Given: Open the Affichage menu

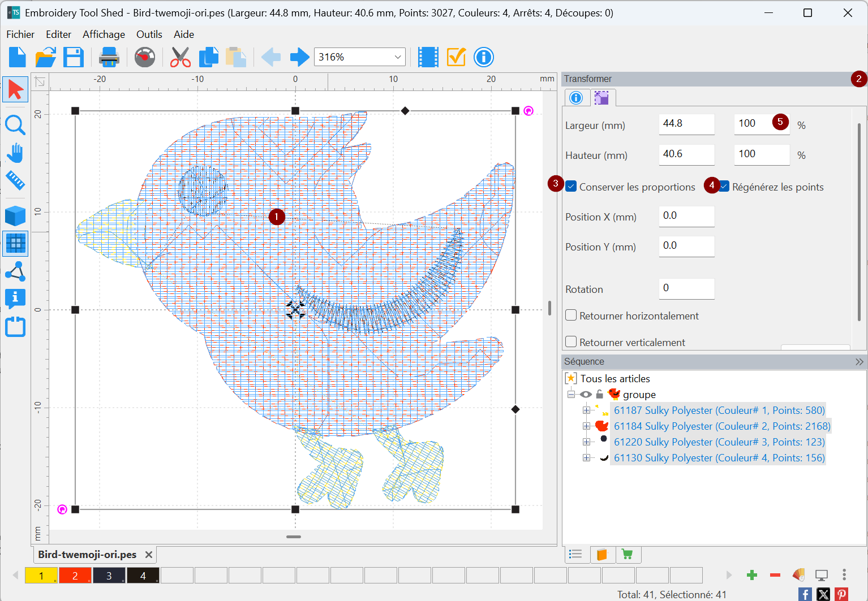Looking at the screenshot, I should coord(104,34).
